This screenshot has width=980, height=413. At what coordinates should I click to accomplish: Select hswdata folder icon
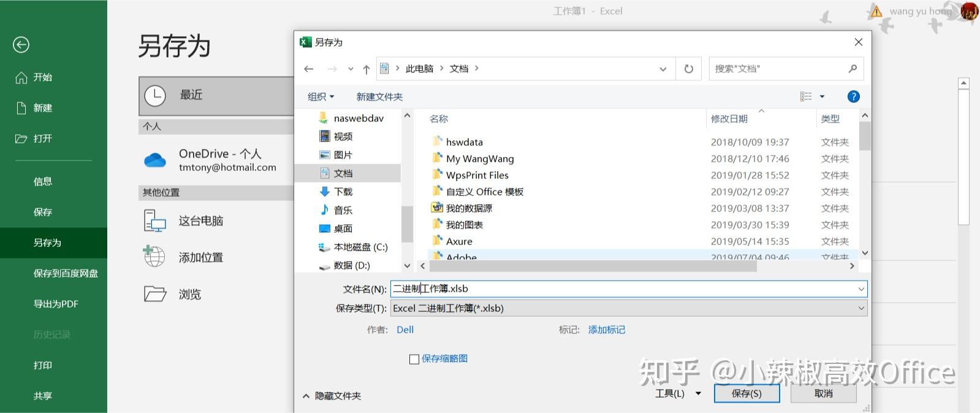(437, 142)
